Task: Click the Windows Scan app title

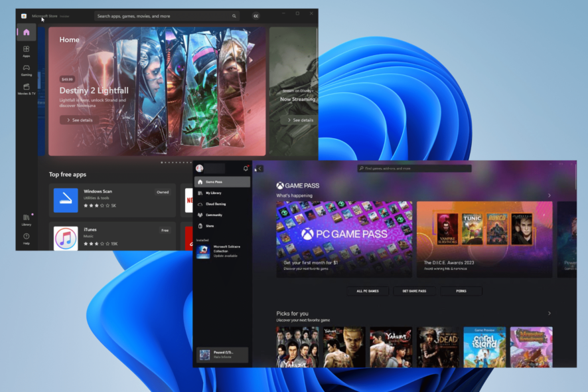Action: click(98, 191)
